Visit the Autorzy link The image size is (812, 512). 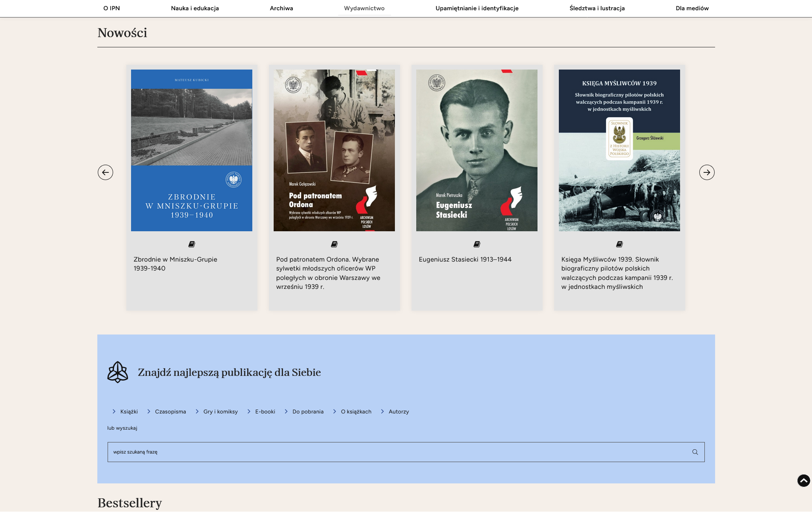[x=399, y=412]
